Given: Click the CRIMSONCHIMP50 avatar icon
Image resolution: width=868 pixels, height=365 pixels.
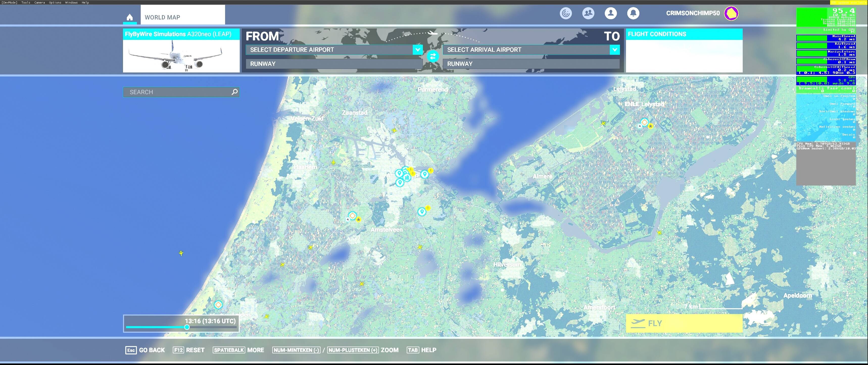Looking at the screenshot, I should [731, 13].
